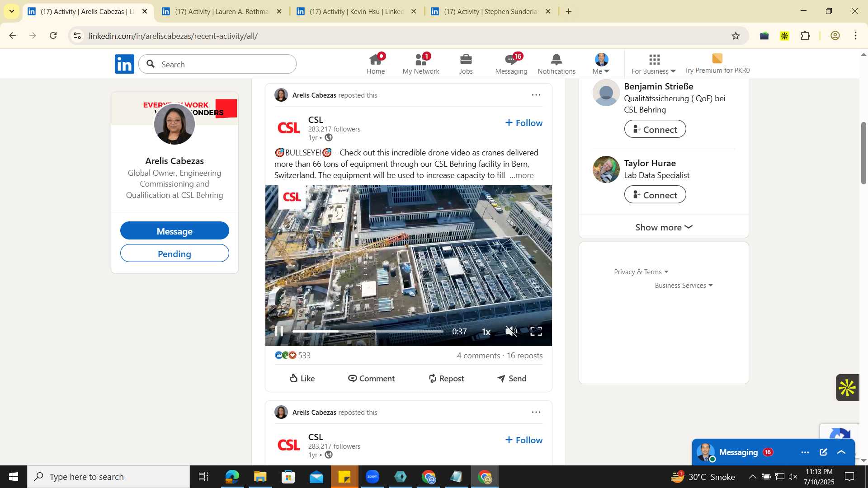Switch to the Stephen Sunderland activity tab
868x488 pixels.
[x=491, y=11]
